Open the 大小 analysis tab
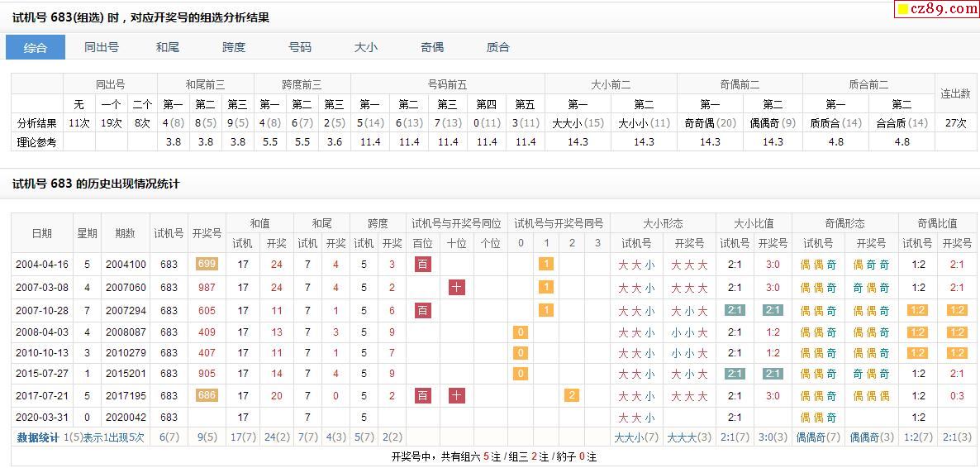Viewport: 980px width, 468px height. pos(366,47)
